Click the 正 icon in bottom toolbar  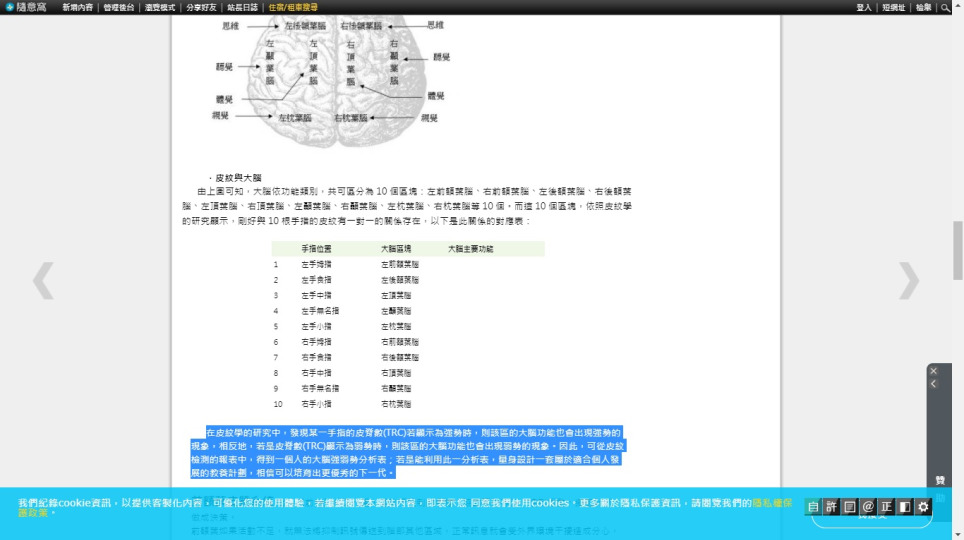point(886,507)
